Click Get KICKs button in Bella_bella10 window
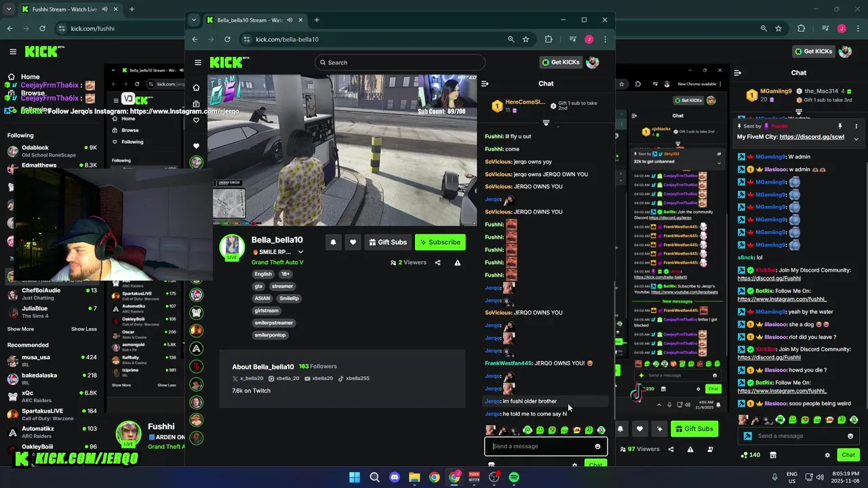 pos(561,62)
